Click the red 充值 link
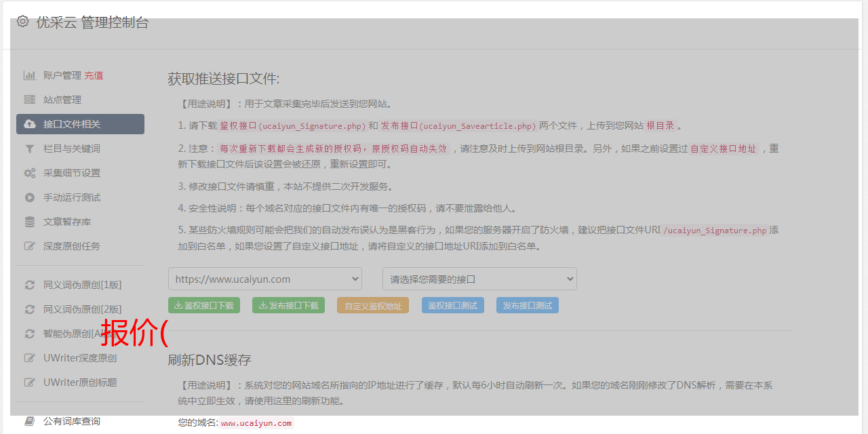The width and height of the screenshot is (868, 434). pyautogui.click(x=94, y=75)
